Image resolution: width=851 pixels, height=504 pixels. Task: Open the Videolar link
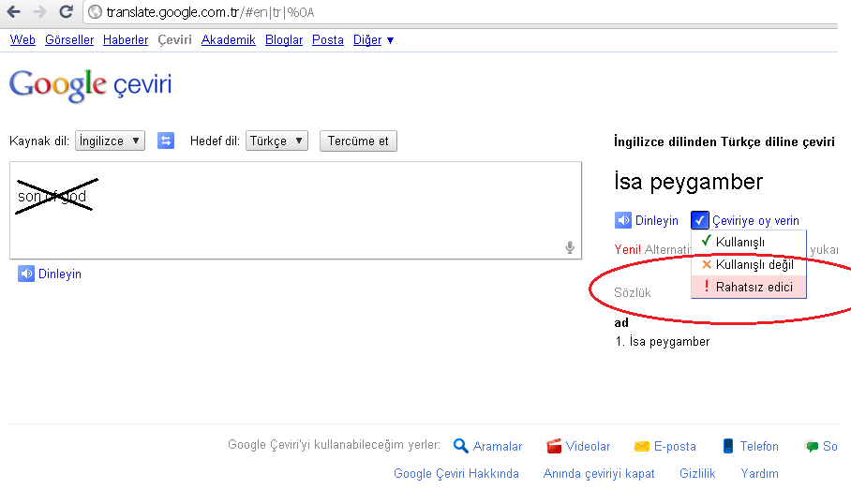click(x=588, y=446)
